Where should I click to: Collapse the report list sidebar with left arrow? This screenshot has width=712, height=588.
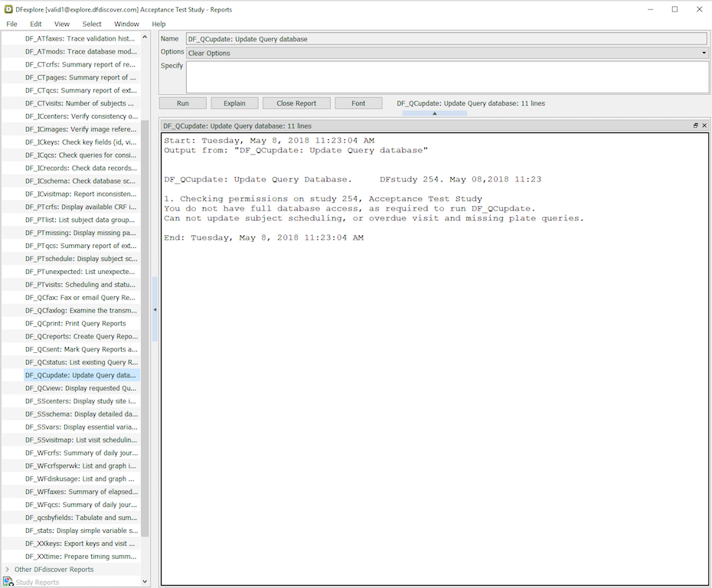(x=155, y=309)
